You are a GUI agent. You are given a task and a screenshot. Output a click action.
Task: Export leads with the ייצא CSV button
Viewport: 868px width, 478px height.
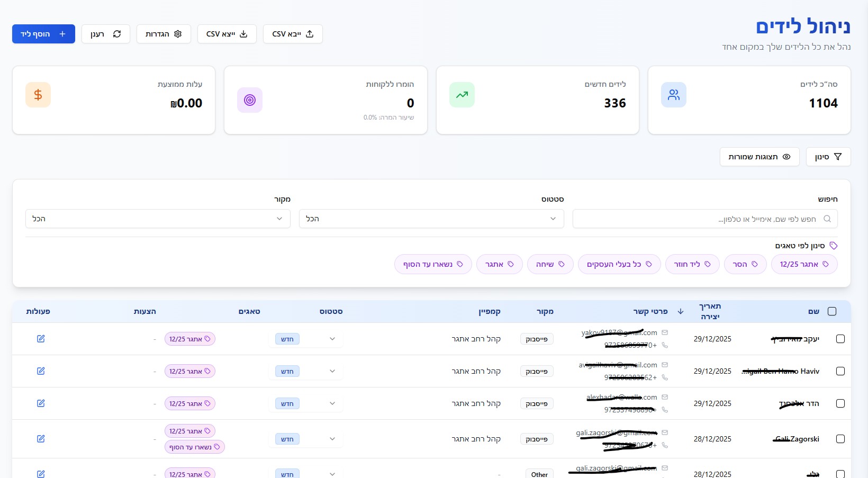[x=227, y=33]
